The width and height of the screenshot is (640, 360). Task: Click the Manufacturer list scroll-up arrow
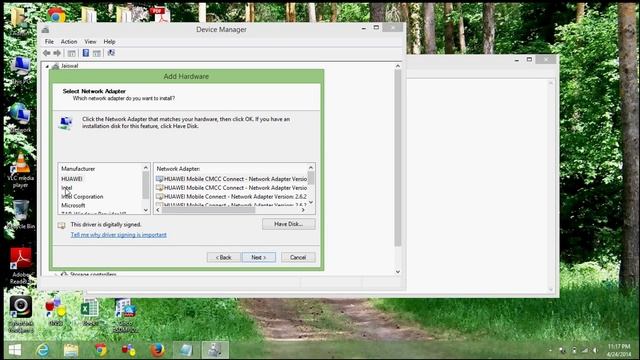(x=146, y=168)
